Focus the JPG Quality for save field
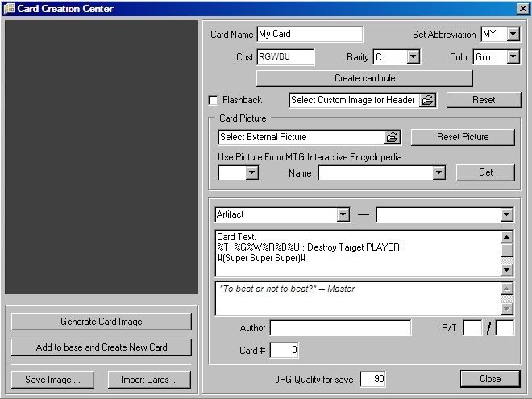The image size is (532, 399). click(x=372, y=379)
